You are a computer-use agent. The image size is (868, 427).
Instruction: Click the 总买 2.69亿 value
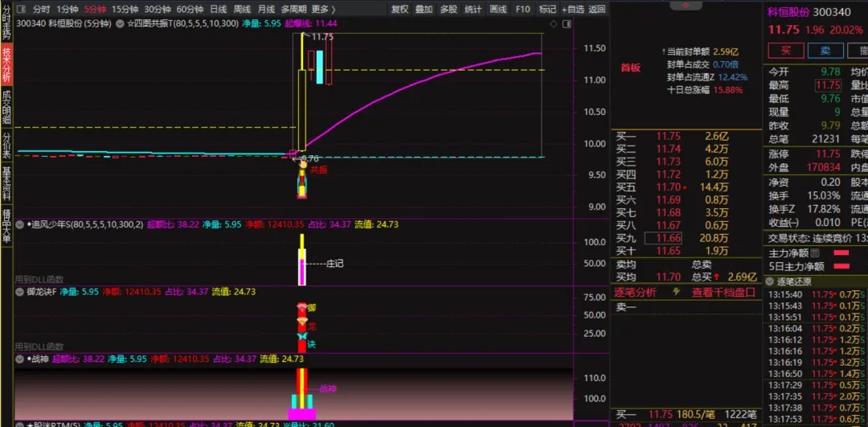pyautogui.click(x=742, y=277)
